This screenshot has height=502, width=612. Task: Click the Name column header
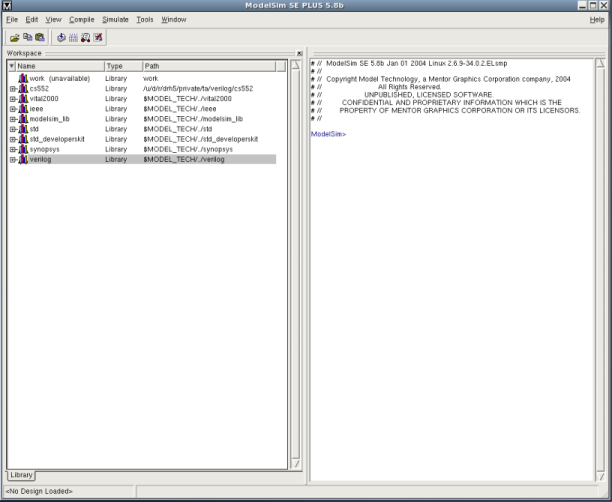[x=60, y=66]
